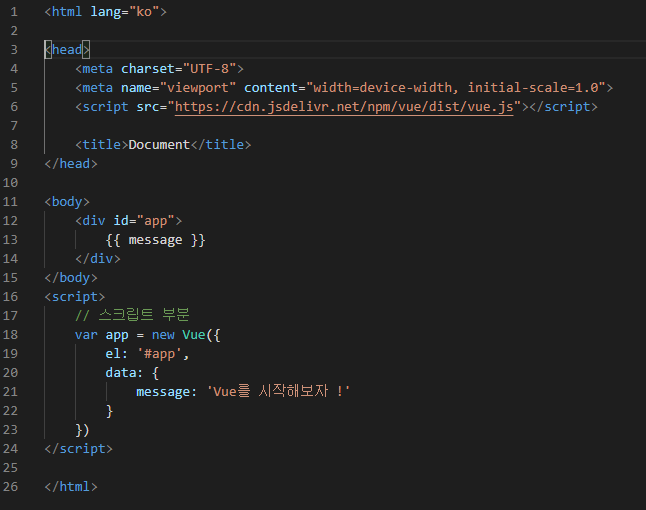Click the vue.js CDN URL link
The width and height of the screenshot is (646, 510).
tap(344, 107)
